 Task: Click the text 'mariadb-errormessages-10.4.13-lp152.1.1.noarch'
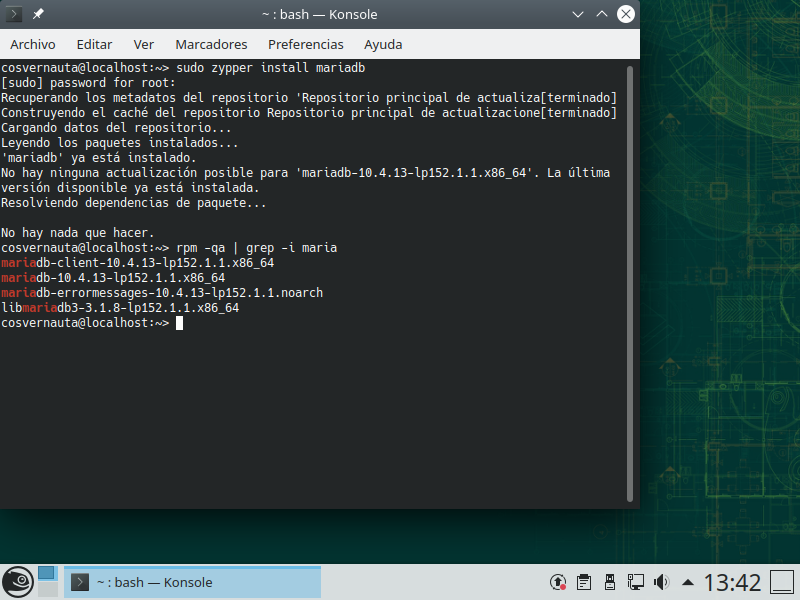(x=162, y=293)
